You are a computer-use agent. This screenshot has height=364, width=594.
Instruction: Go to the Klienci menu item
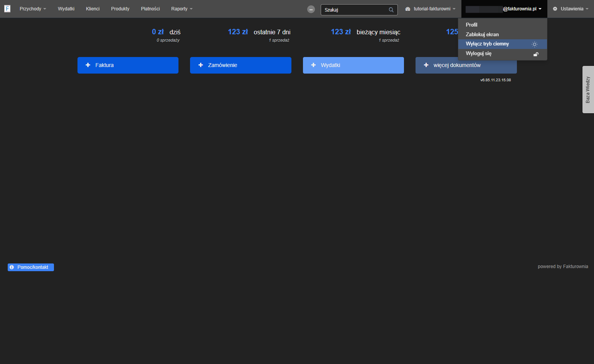(93, 9)
